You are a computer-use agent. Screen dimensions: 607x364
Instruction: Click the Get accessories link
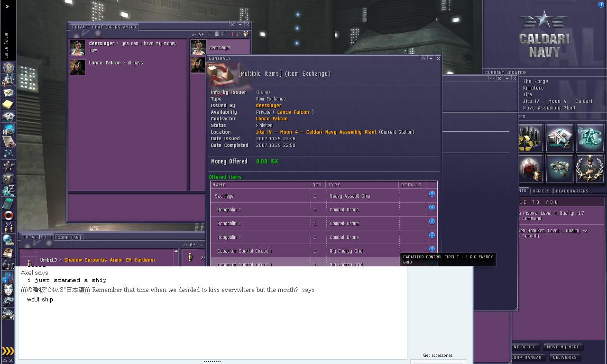tap(438, 355)
